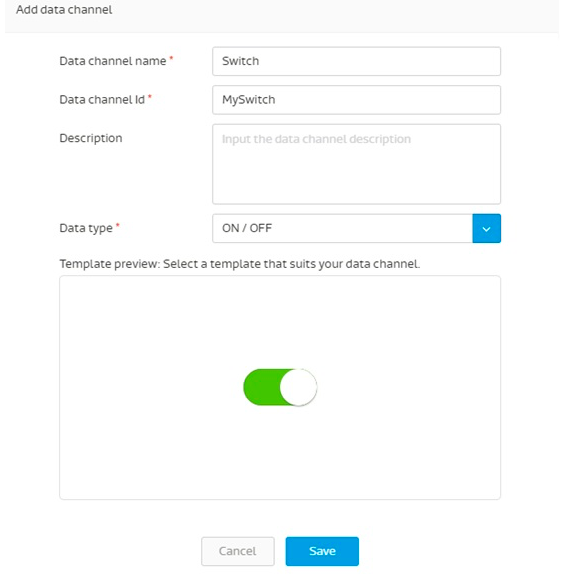Click the 'Data channel name' label
Image resolution: width=561 pixels, height=587 pixels.
[113, 61]
